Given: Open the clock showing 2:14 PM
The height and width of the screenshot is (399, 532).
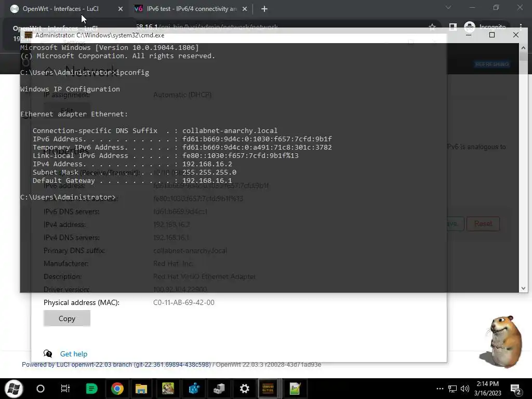Looking at the screenshot, I should [487, 389].
